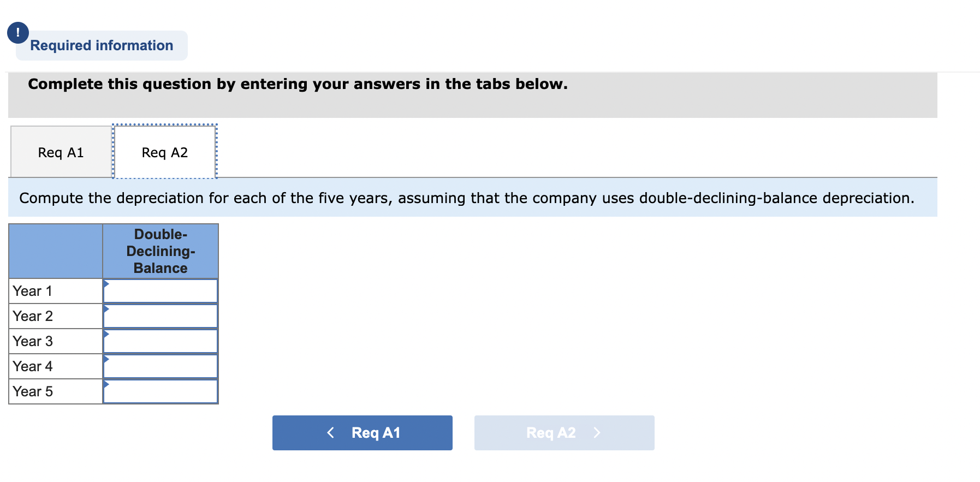Click the Double-Declining-Balance column header

tap(160, 251)
